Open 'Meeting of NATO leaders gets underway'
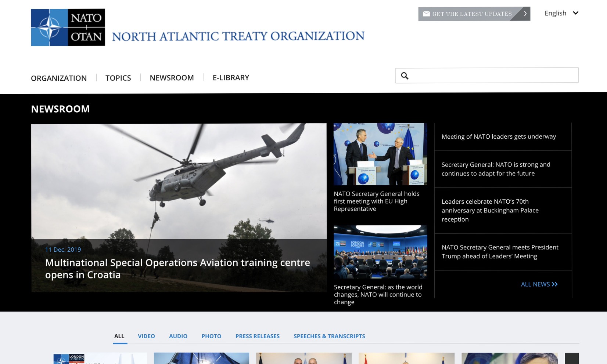 [x=499, y=136]
